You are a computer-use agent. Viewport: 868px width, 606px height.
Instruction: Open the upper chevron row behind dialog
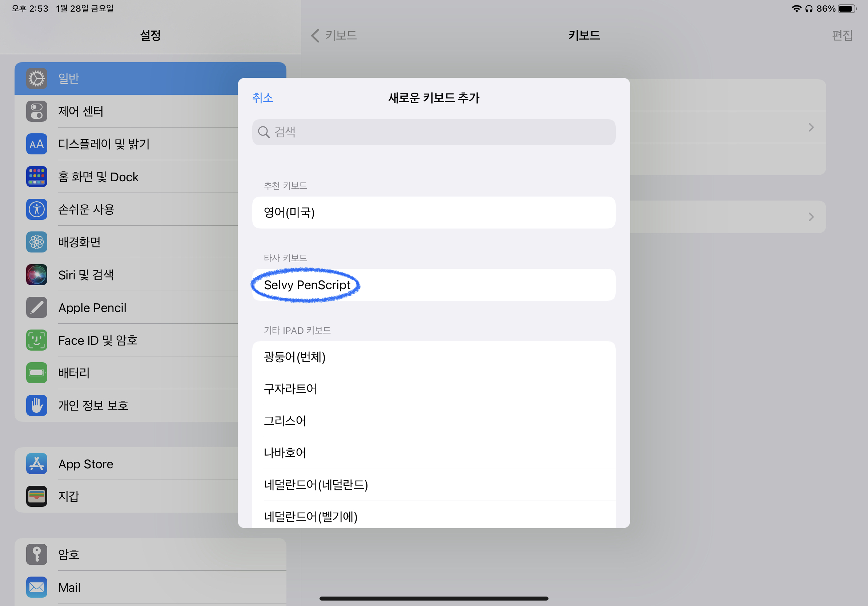[728, 127]
